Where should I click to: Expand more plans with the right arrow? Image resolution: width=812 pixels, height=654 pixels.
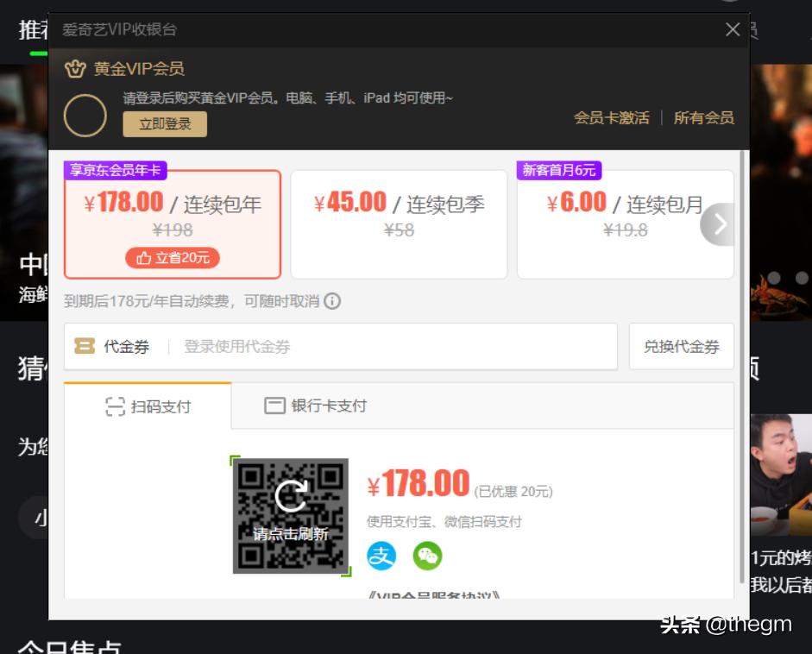click(x=718, y=223)
